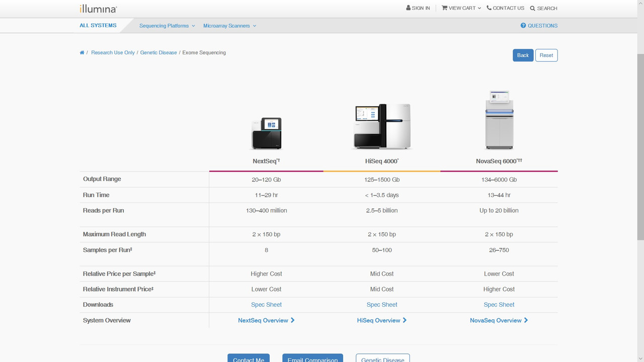Viewport: 644px width, 362px height.
Task: Click the Sign In link text
Action: tap(421, 8)
